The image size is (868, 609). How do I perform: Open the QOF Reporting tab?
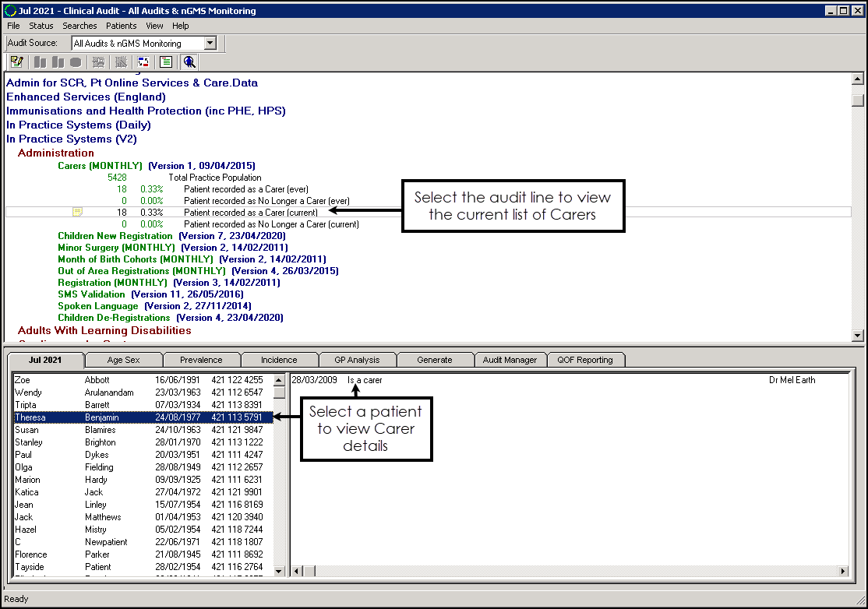pyautogui.click(x=585, y=360)
